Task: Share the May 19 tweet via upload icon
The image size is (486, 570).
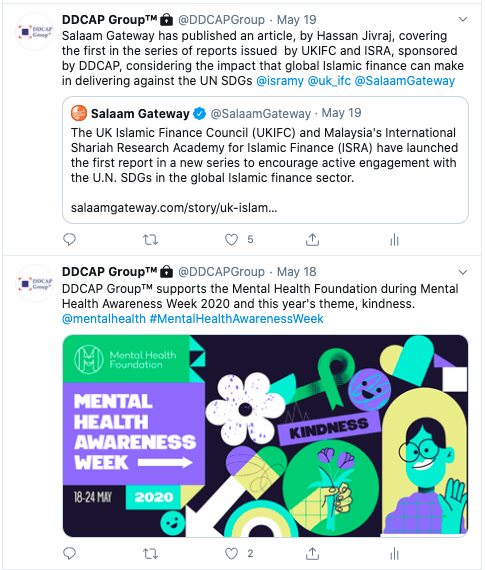Action: click(312, 240)
